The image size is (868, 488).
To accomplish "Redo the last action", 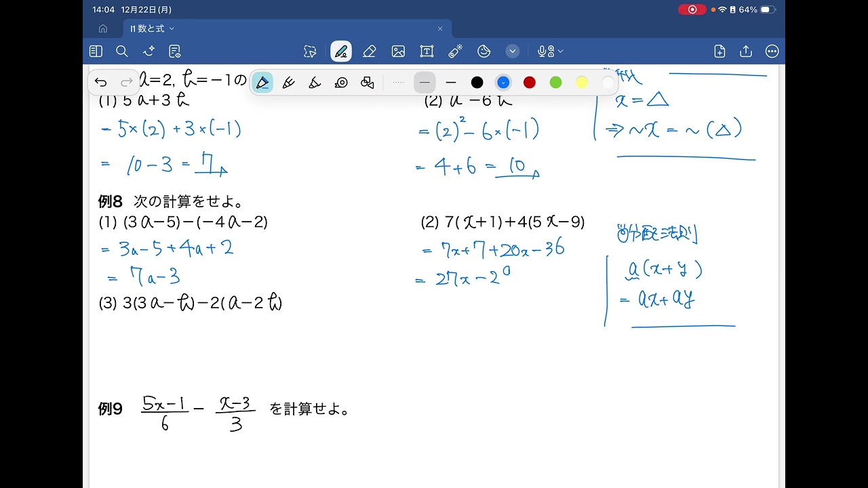I will 127,83.
